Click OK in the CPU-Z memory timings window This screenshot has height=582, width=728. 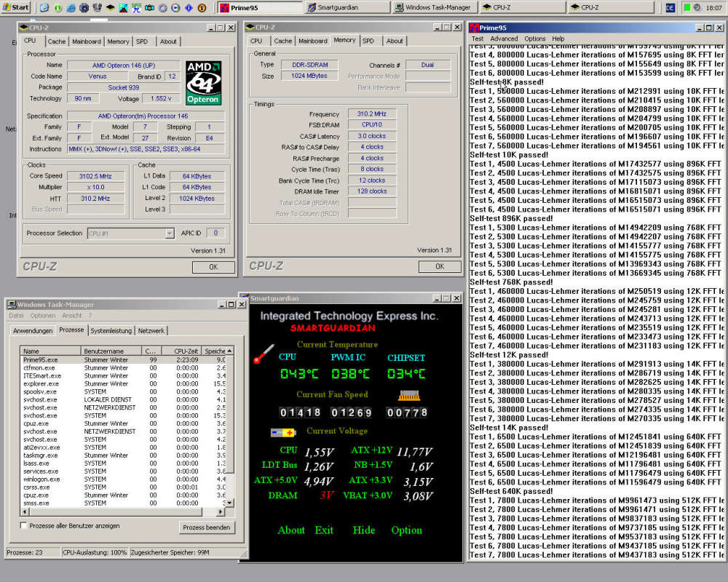440,266
